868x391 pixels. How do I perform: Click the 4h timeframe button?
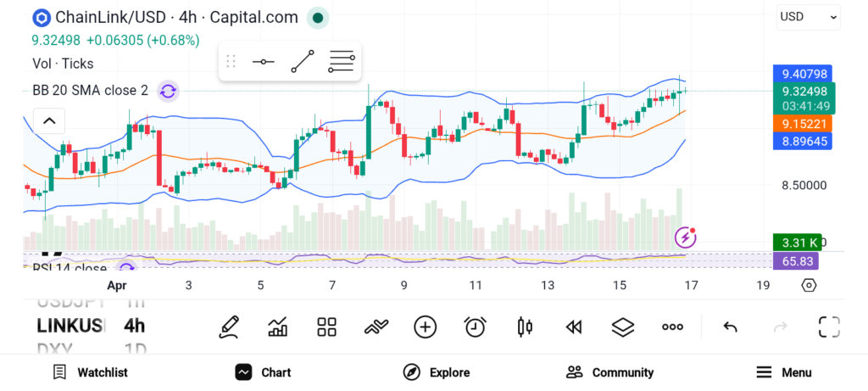point(134,326)
